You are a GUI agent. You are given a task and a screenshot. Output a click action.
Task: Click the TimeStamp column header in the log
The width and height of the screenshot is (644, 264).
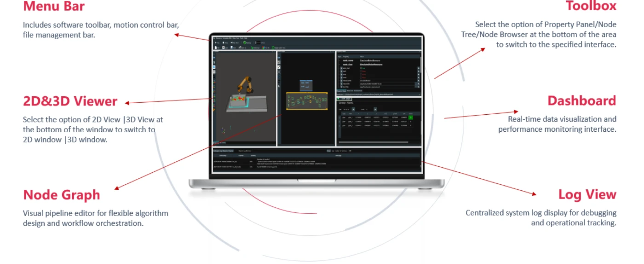click(x=223, y=155)
